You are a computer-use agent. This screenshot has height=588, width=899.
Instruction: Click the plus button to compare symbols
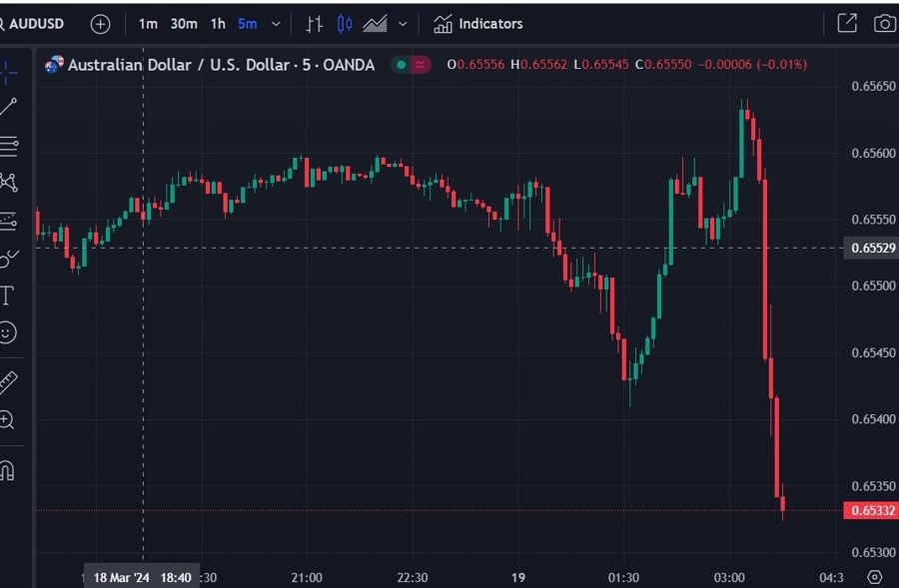[100, 23]
